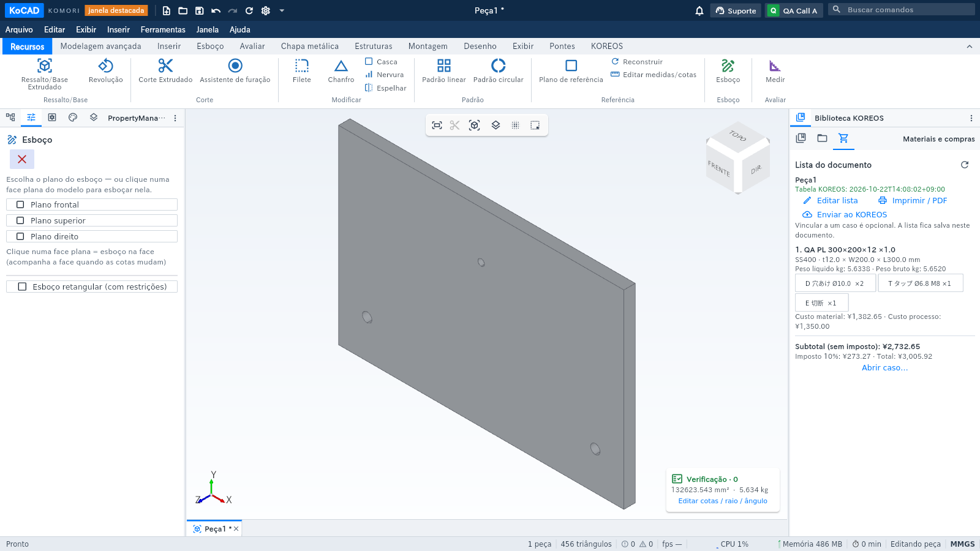Collapse the ribbon with the chevron
The width and height of the screenshot is (980, 551).
coord(969,47)
